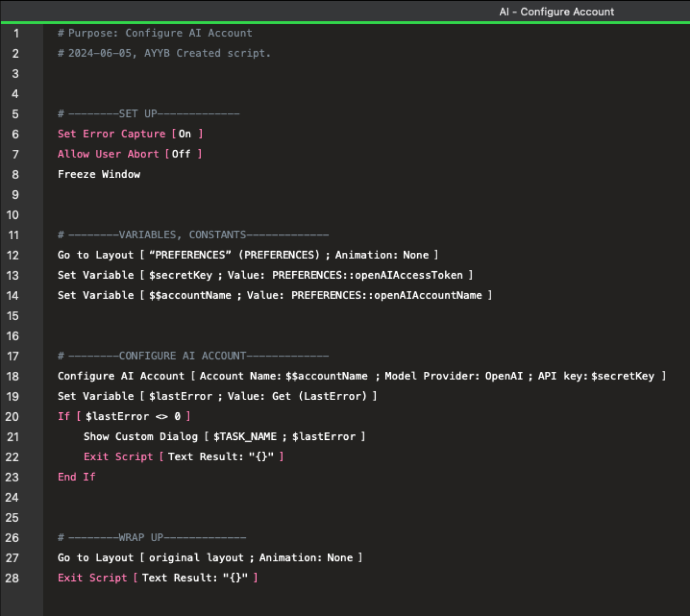Select the AI - Configure Account script tab

tap(557, 11)
